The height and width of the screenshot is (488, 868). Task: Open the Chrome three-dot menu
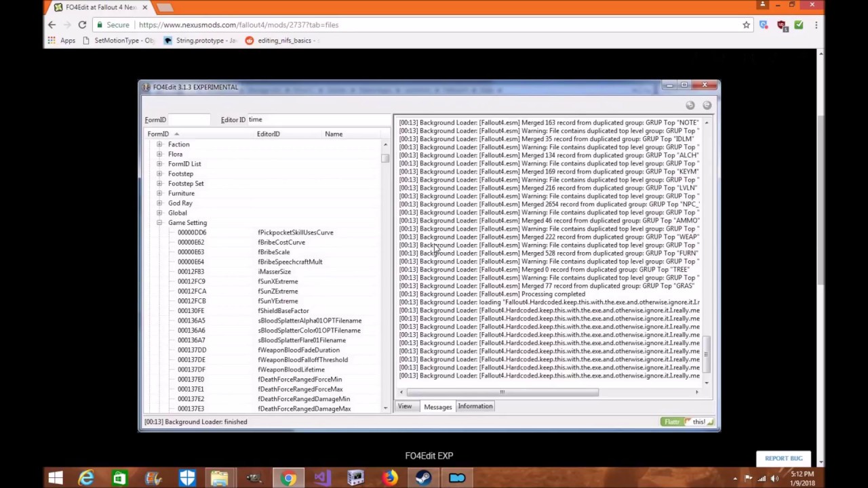[x=816, y=25]
